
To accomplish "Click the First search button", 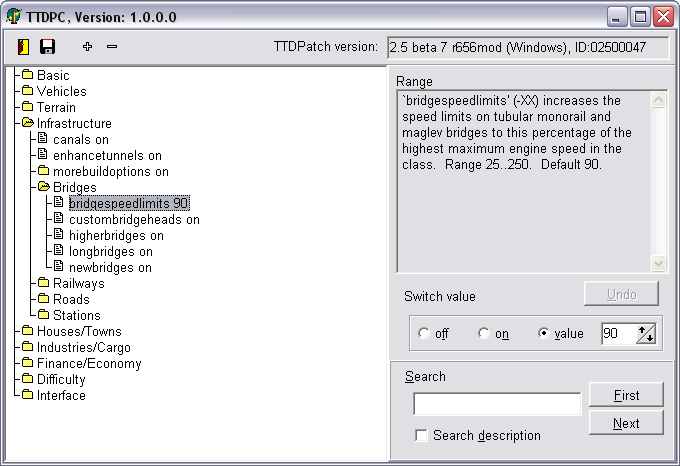I will click(x=626, y=395).
